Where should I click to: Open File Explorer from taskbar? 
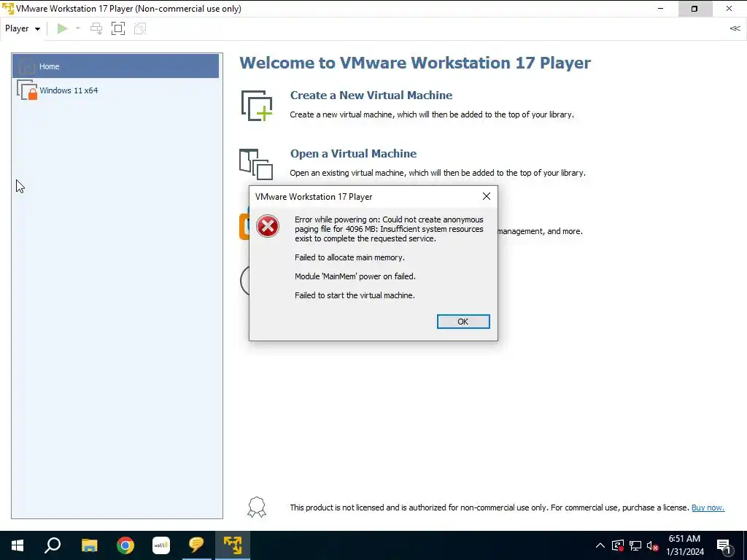coord(89,545)
